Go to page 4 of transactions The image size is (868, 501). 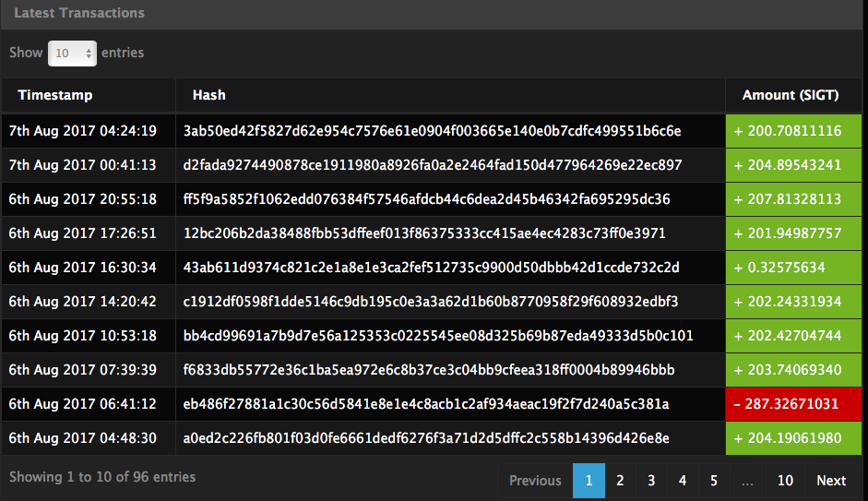[683, 481]
